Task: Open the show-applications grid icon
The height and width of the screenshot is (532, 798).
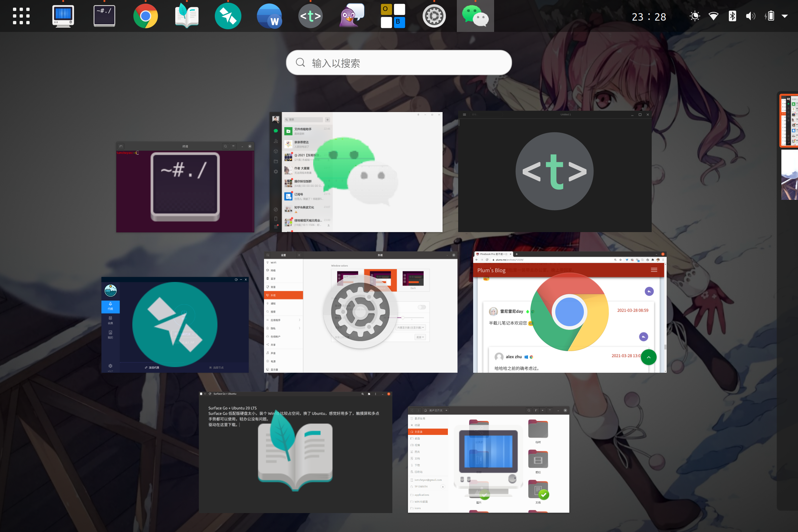Action: coord(21,16)
